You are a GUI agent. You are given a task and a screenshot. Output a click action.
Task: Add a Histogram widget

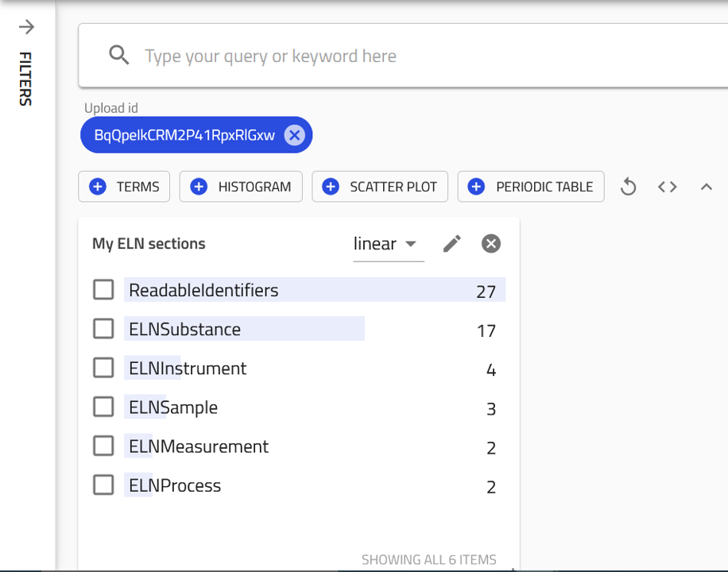coord(241,187)
